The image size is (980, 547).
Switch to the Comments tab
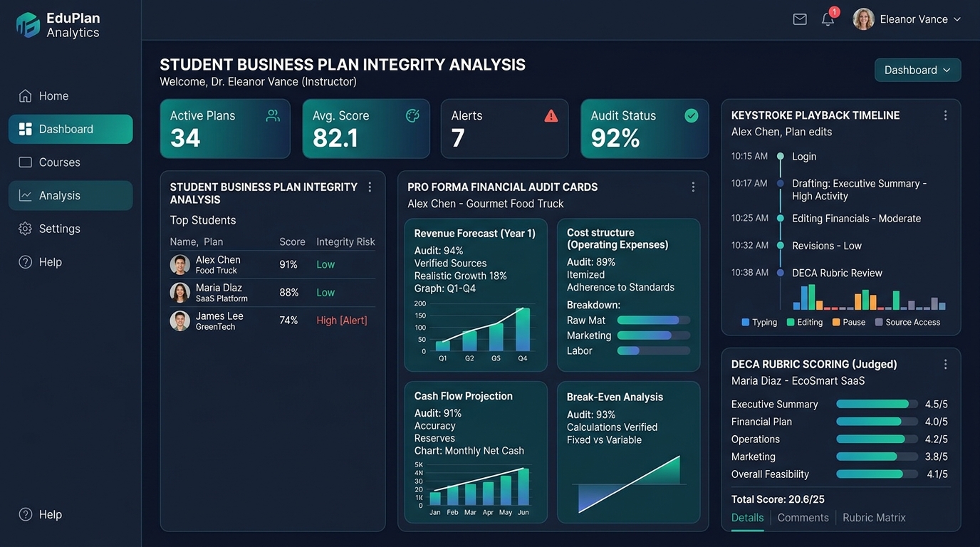pos(803,518)
